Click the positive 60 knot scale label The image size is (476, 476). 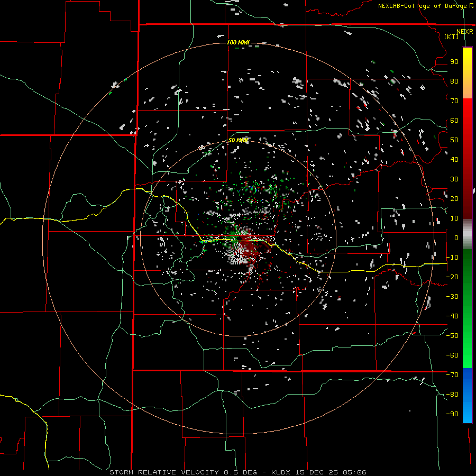pos(454,120)
